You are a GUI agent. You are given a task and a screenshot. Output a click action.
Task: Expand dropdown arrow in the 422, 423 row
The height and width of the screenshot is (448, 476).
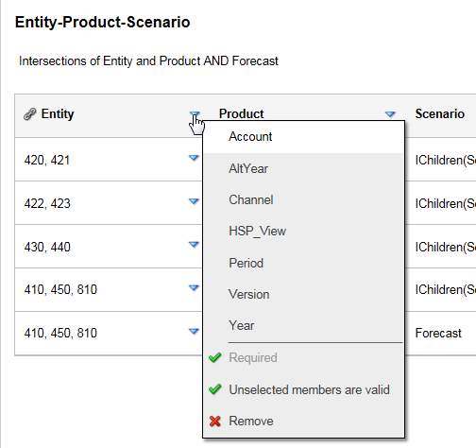(194, 201)
